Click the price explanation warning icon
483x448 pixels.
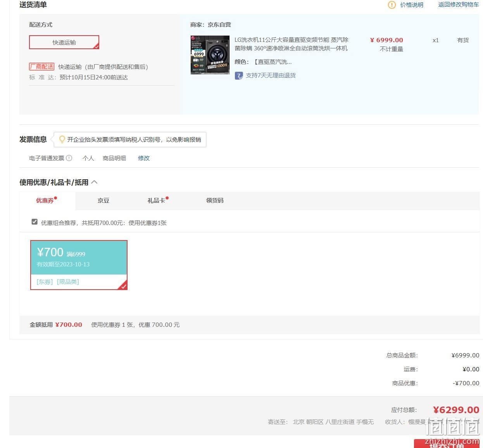coord(392,5)
